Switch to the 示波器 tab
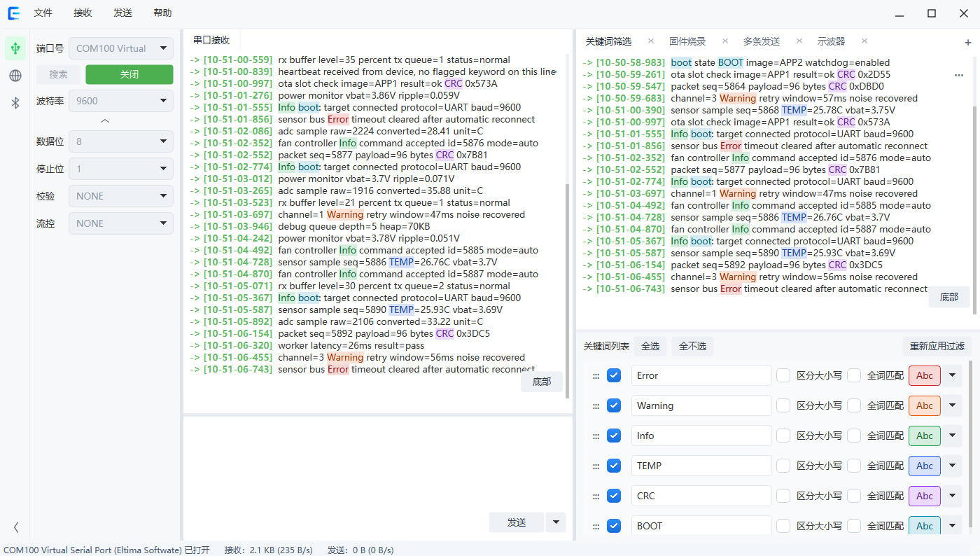 click(x=831, y=41)
